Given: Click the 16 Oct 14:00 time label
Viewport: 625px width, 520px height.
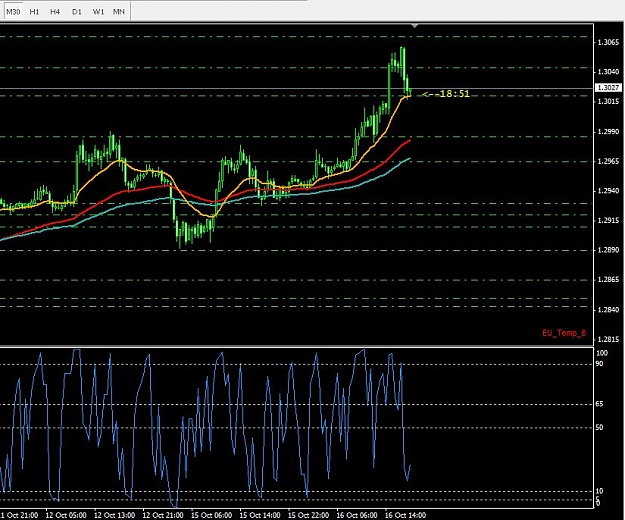Looking at the screenshot, I should click(x=406, y=515).
